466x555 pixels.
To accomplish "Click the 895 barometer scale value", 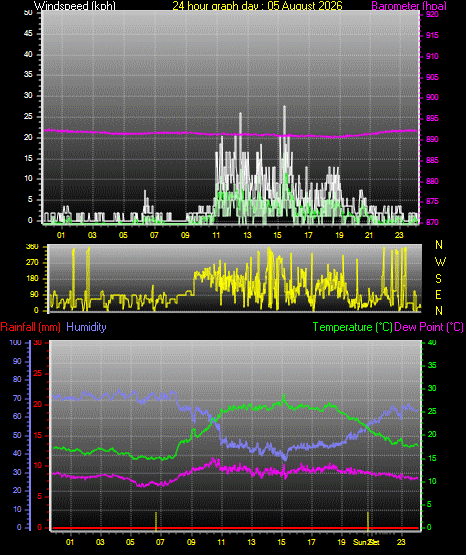I will tap(432, 118).
